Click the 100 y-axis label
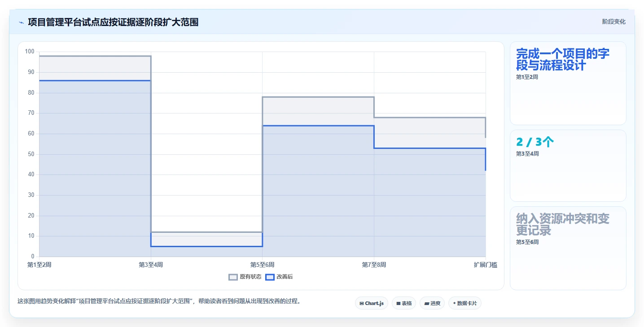Image resolution: width=644 pixels, height=327 pixels. (30, 52)
